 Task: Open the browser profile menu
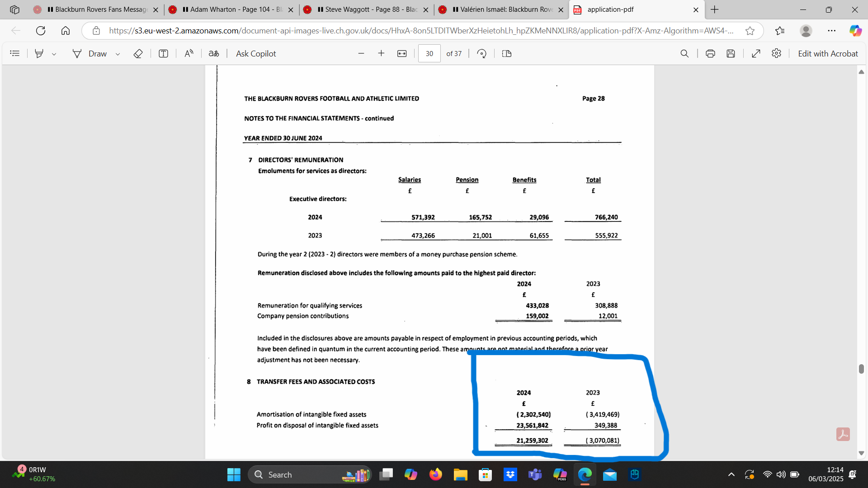pyautogui.click(x=806, y=31)
